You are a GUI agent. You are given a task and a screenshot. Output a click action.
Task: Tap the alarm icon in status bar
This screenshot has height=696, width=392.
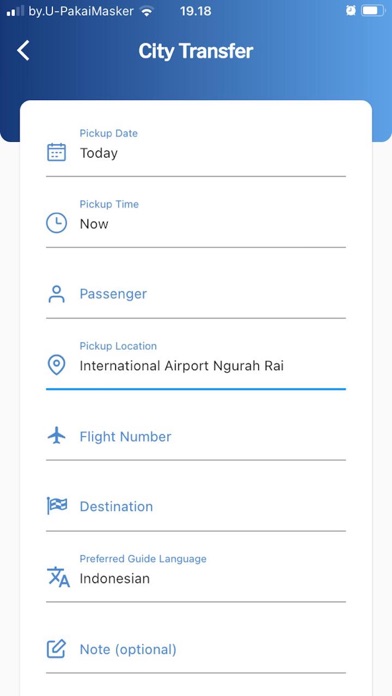[351, 11]
